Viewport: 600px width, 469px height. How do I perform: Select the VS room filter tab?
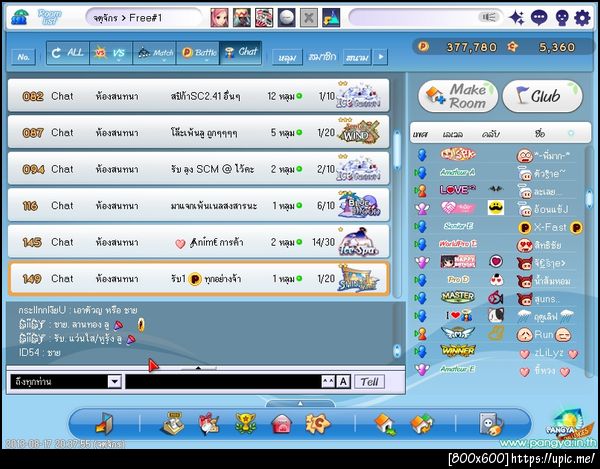[x=111, y=53]
